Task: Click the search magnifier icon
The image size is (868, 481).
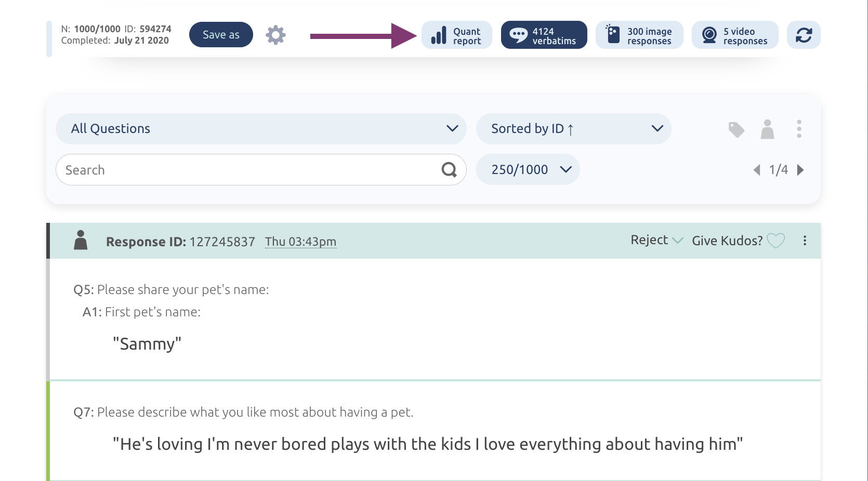Action: (449, 170)
